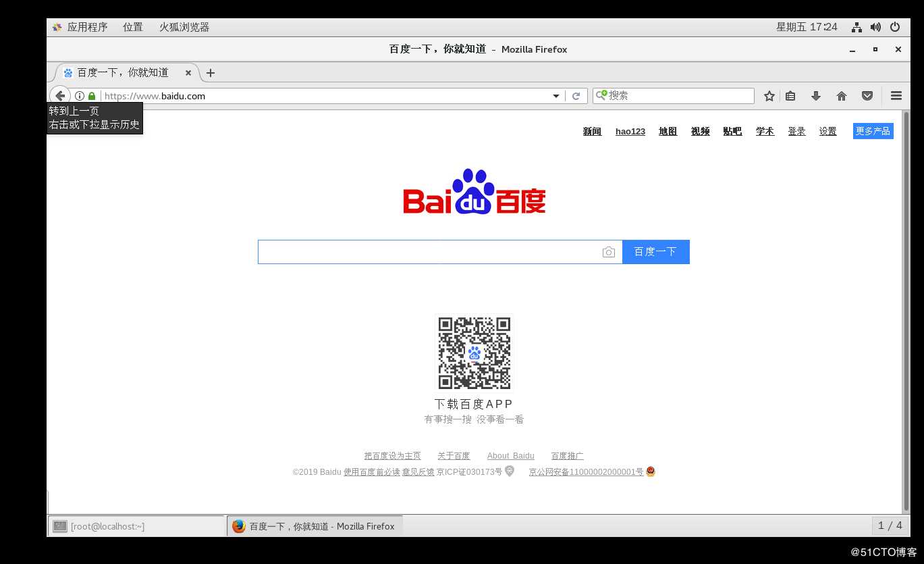This screenshot has height=564, width=924.
Task: Open a new tab with plus icon
Action: point(211,73)
